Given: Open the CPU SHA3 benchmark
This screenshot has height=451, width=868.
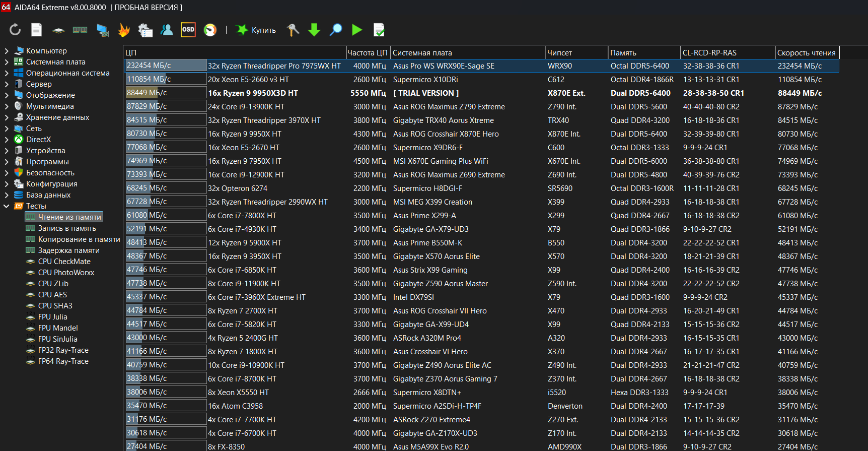Looking at the screenshot, I should (49, 306).
